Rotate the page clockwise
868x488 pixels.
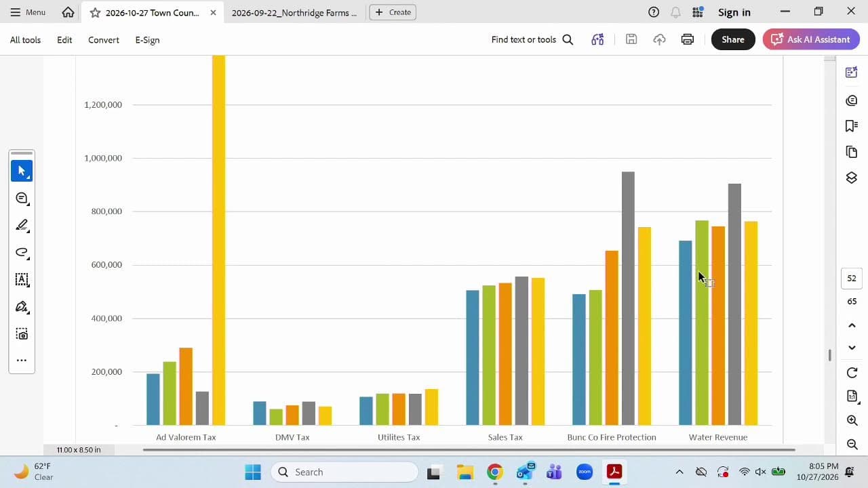pos(852,373)
